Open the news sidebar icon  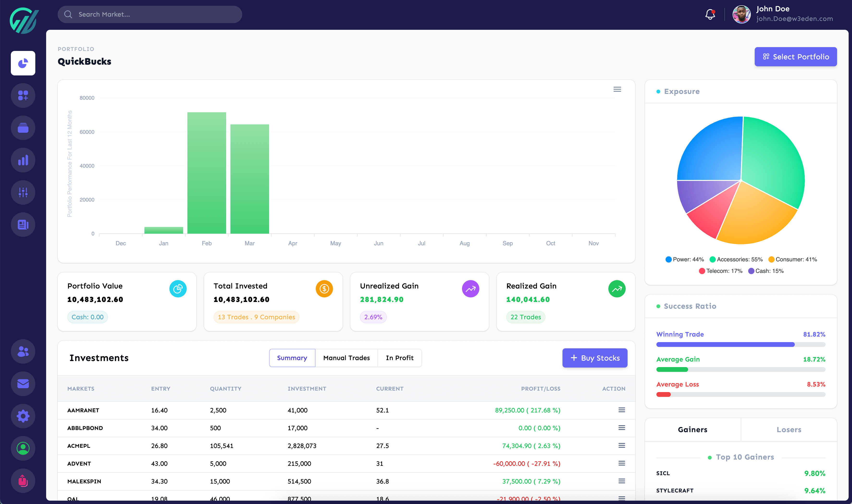click(x=23, y=224)
